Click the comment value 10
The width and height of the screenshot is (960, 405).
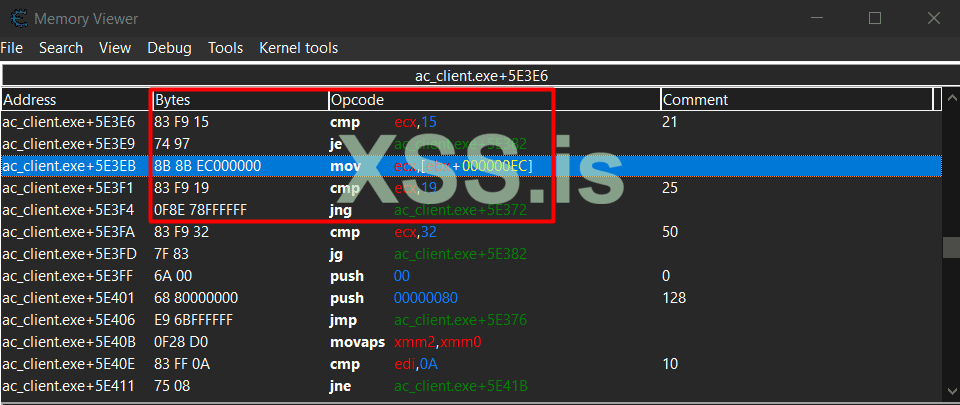(670, 364)
